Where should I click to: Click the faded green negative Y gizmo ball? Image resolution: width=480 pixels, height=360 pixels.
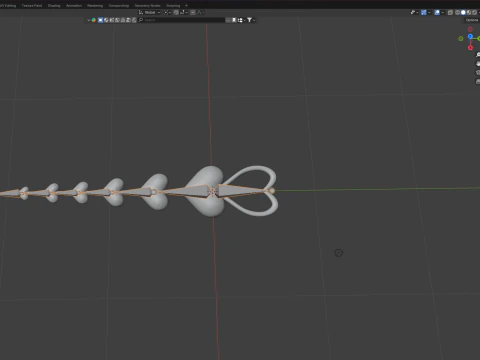(x=461, y=39)
